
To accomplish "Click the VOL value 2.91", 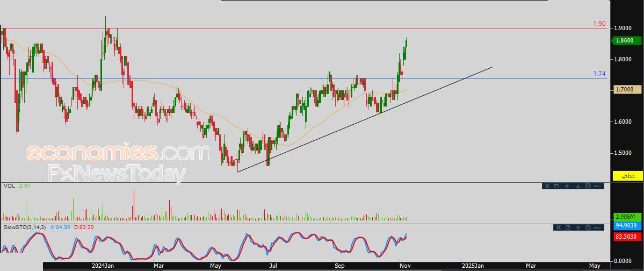I will 25,186.
